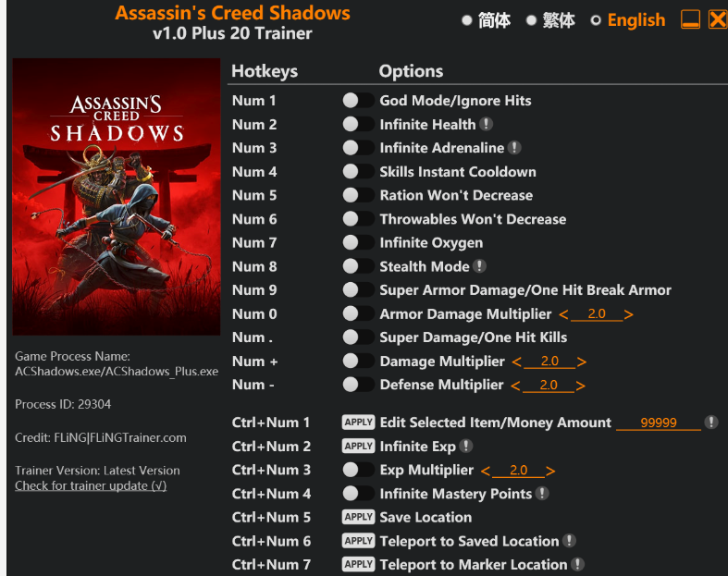Click info icon next to Infinite Health
Screen dimensions: 728x576
point(486,124)
